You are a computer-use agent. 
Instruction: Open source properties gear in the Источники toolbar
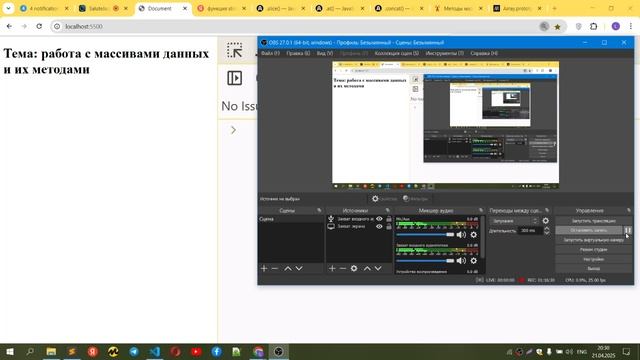tap(354, 268)
